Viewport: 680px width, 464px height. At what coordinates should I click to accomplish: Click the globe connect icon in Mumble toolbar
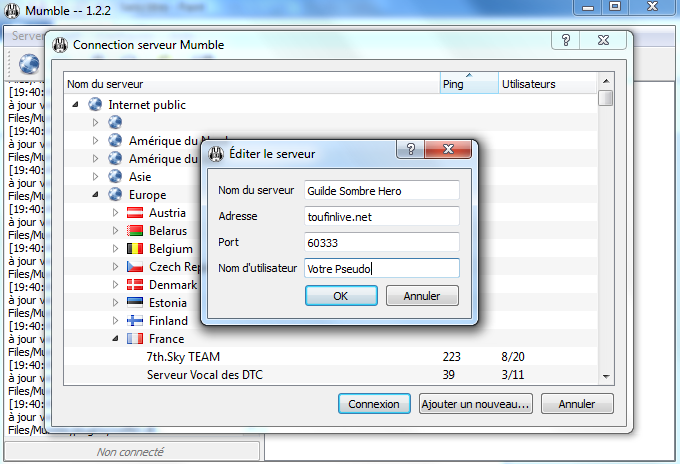29,64
